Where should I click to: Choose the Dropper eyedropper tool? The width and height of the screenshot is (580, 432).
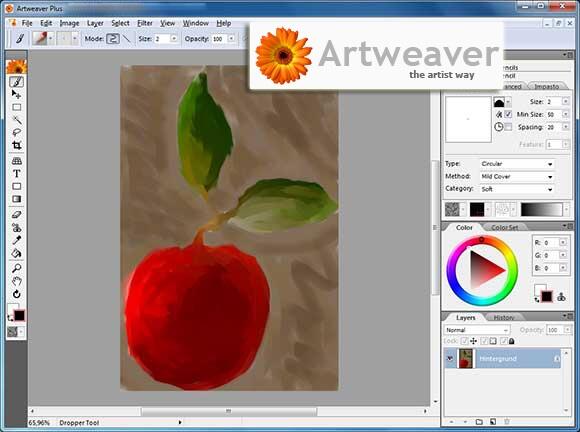(x=16, y=240)
